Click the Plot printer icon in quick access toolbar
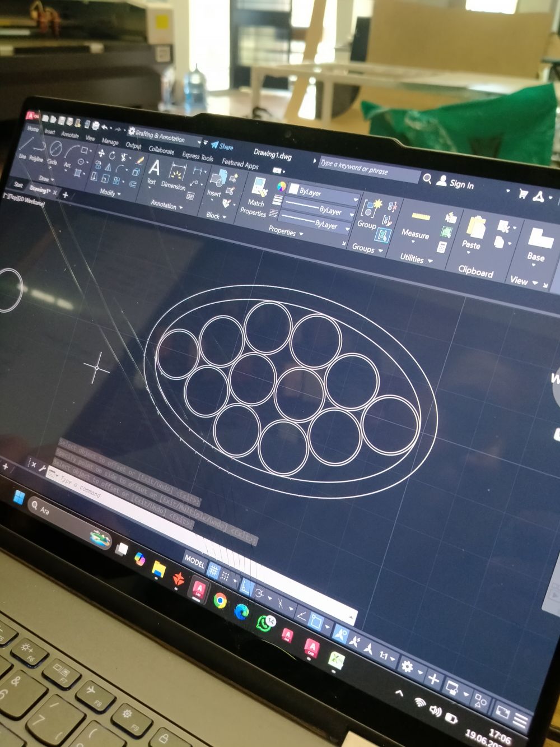The image size is (560, 747). pyautogui.click(x=95, y=126)
